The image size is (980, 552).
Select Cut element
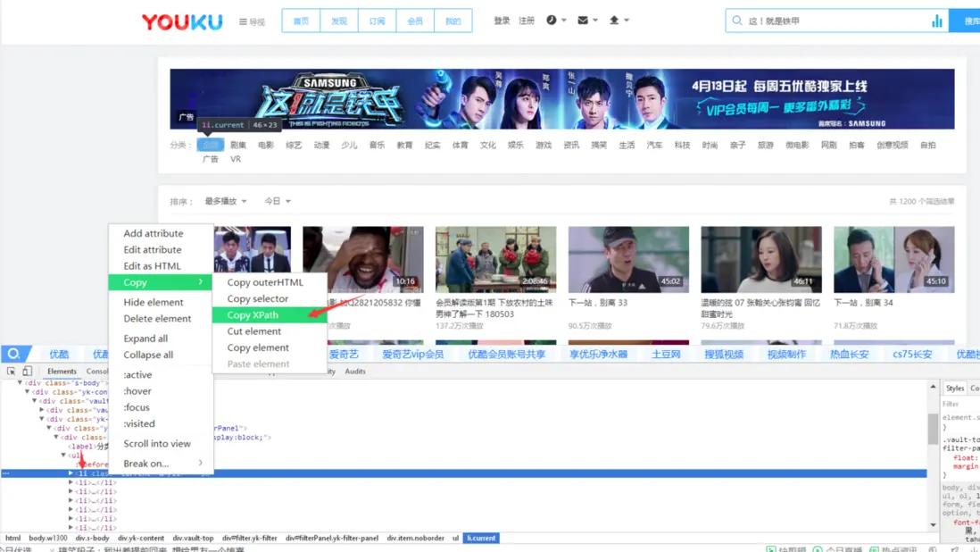(x=270, y=330)
